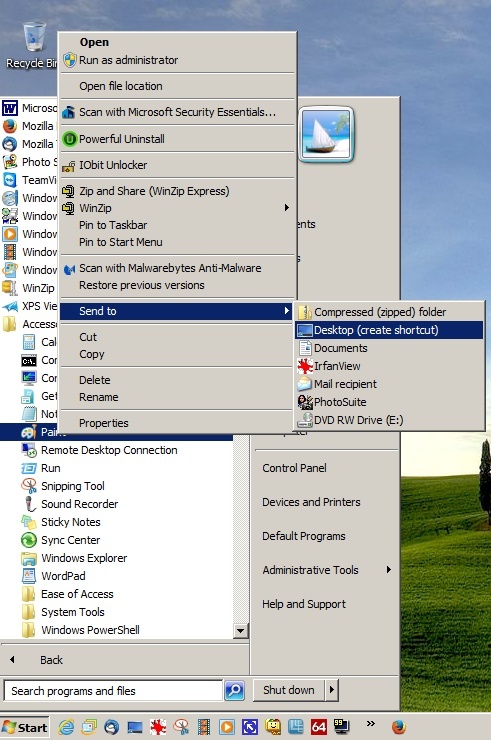Open Help and Support

(304, 604)
